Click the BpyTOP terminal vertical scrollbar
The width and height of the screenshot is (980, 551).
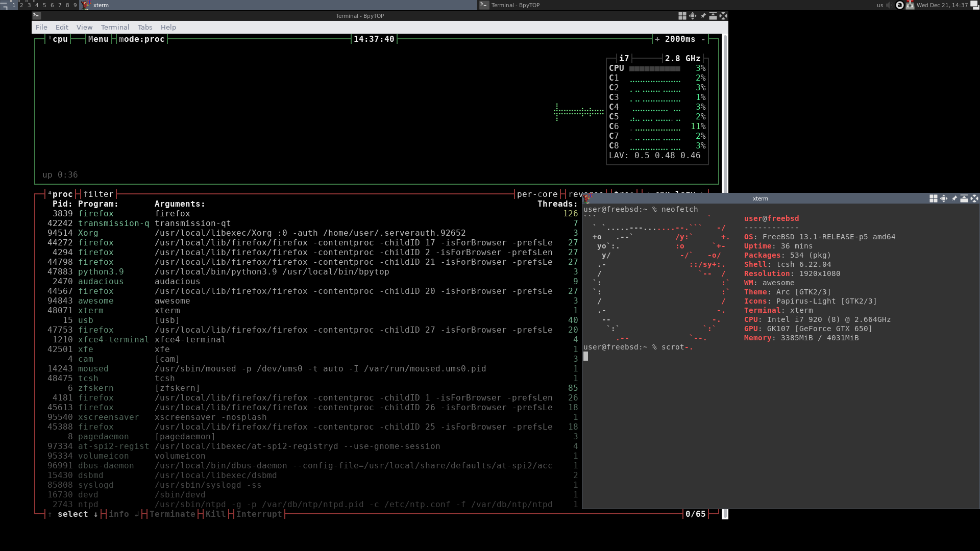tap(725, 275)
